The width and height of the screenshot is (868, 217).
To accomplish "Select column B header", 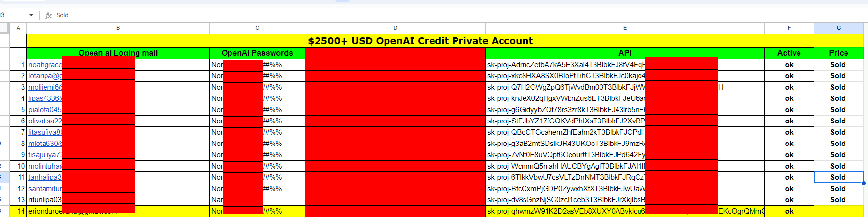I will point(118,28).
